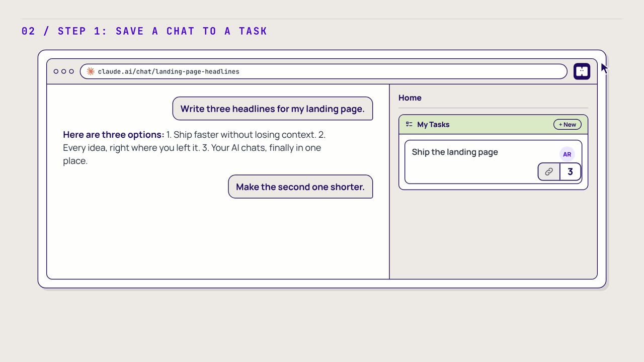The image size is (644, 362).
Task: Click the message "Write three headlines for my landing page."
Action: (273, 109)
